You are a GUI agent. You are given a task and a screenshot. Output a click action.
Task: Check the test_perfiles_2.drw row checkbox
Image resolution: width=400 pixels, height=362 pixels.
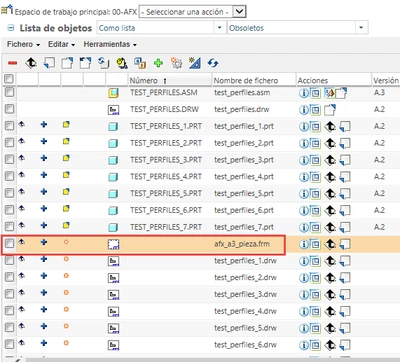9,277
